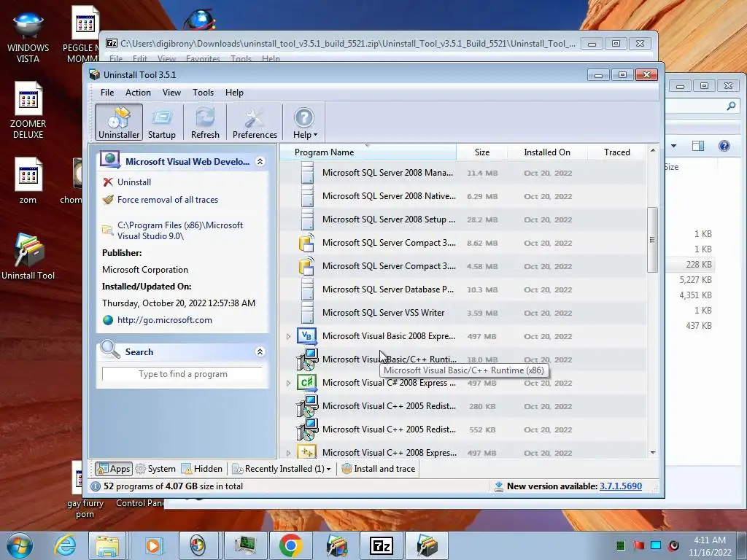Switch to the Apps filter tab
This screenshot has height=560, width=747.
pos(113,469)
